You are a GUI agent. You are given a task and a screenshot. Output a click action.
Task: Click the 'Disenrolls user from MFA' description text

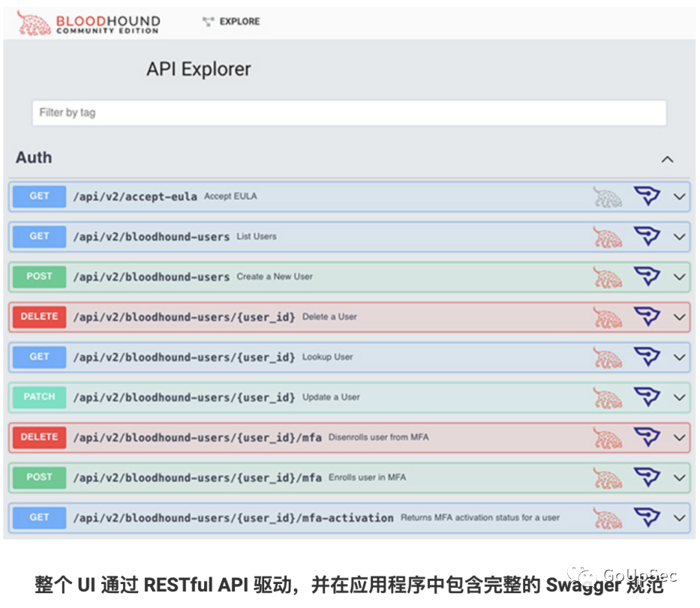[x=379, y=437]
